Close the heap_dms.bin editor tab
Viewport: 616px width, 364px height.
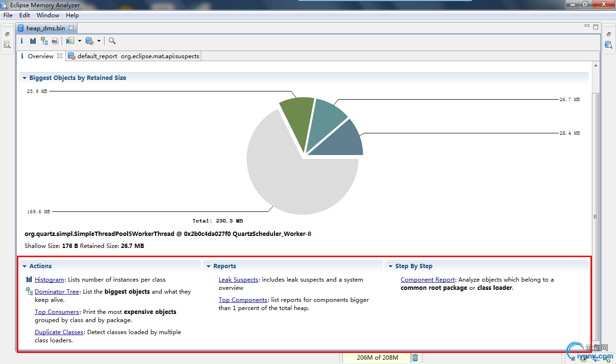(71, 28)
